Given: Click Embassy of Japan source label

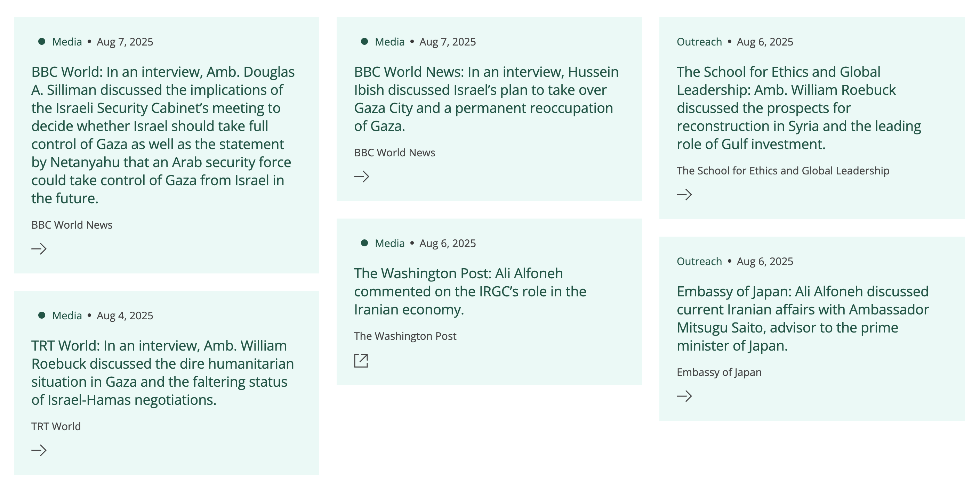Looking at the screenshot, I should coord(719,372).
